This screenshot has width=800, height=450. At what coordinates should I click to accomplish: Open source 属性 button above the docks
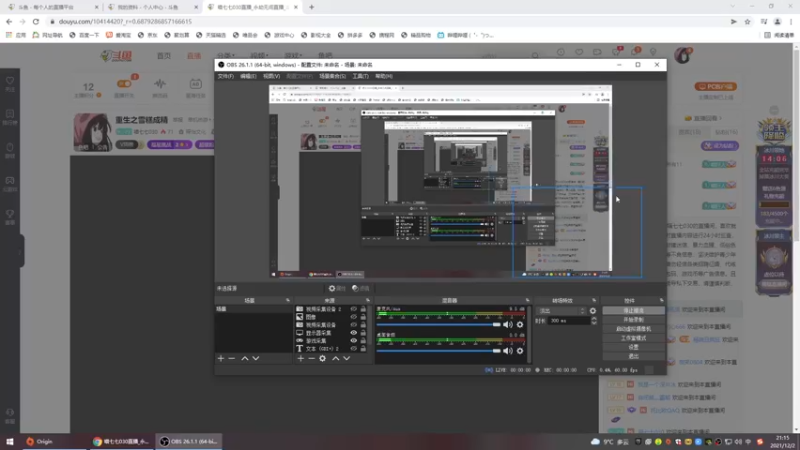click(x=337, y=288)
